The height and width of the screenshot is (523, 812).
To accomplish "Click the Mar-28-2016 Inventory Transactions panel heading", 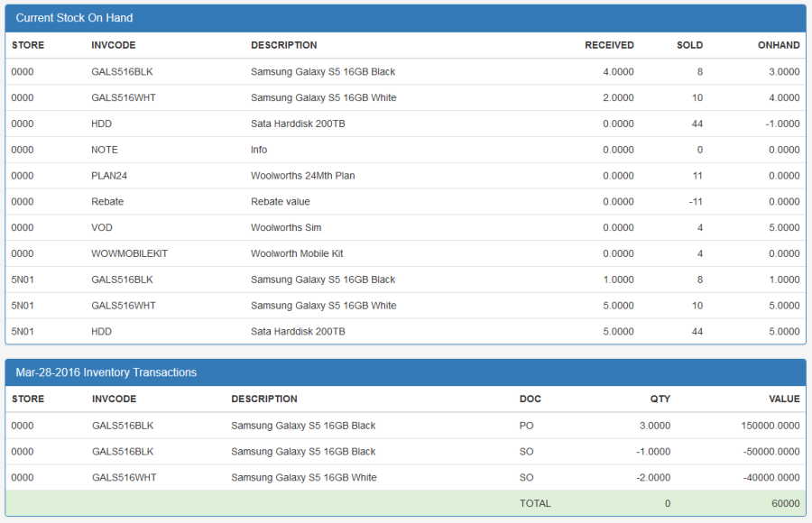I will (106, 372).
